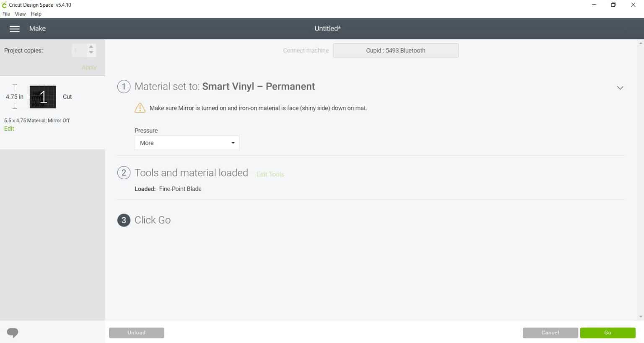The height and width of the screenshot is (343, 644).
Task: Open the Cupid 5493 Bluetooth machine selector
Action: (x=395, y=51)
